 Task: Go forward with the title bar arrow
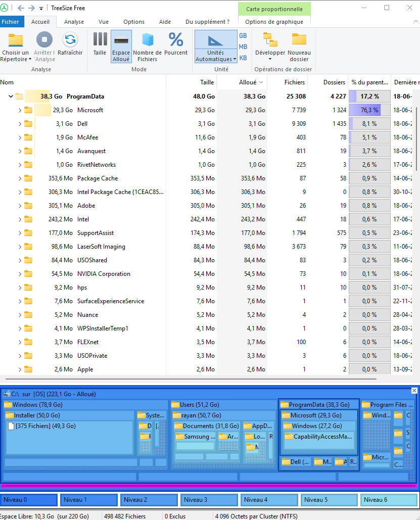pos(31,8)
